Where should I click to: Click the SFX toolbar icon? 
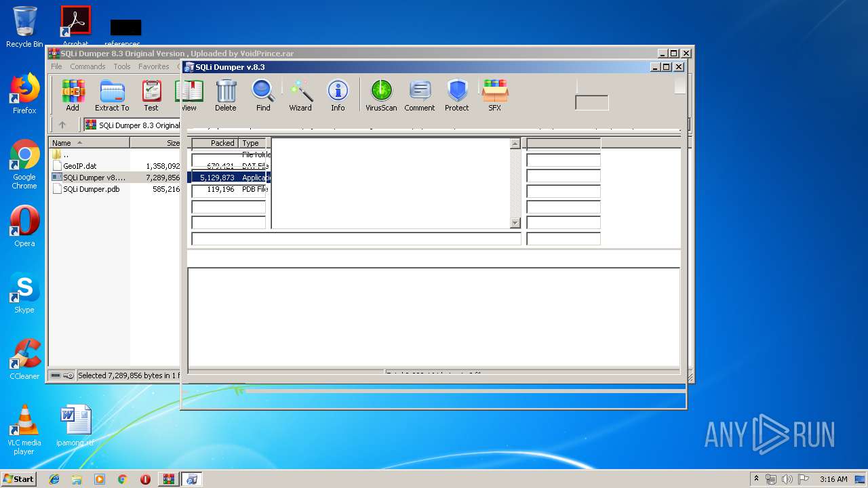pos(495,95)
